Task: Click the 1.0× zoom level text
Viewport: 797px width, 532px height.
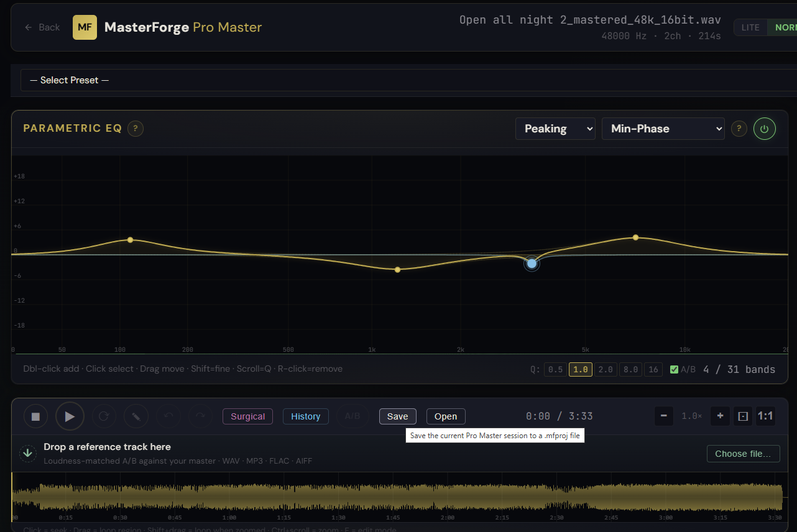Action: pyautogui.click(x=691, y=416)
